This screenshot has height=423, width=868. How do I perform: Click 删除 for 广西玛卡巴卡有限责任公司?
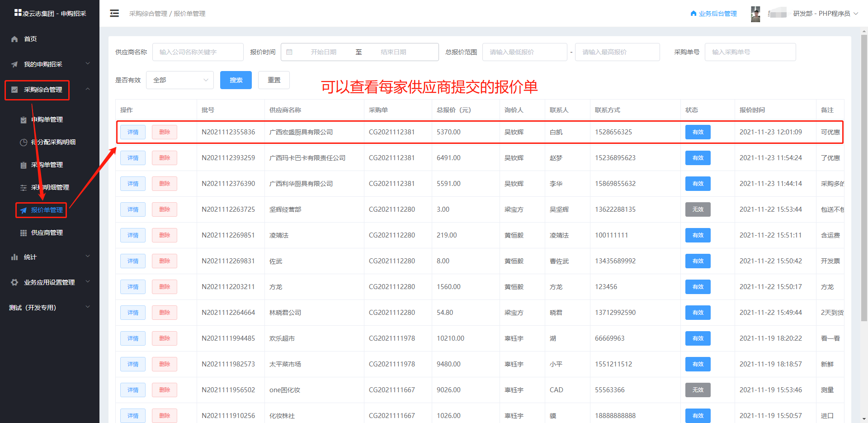tap(165, 158)
